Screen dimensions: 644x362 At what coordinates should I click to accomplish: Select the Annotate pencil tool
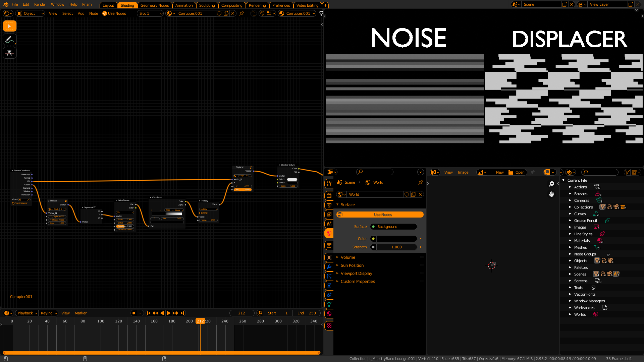point(9,40)
